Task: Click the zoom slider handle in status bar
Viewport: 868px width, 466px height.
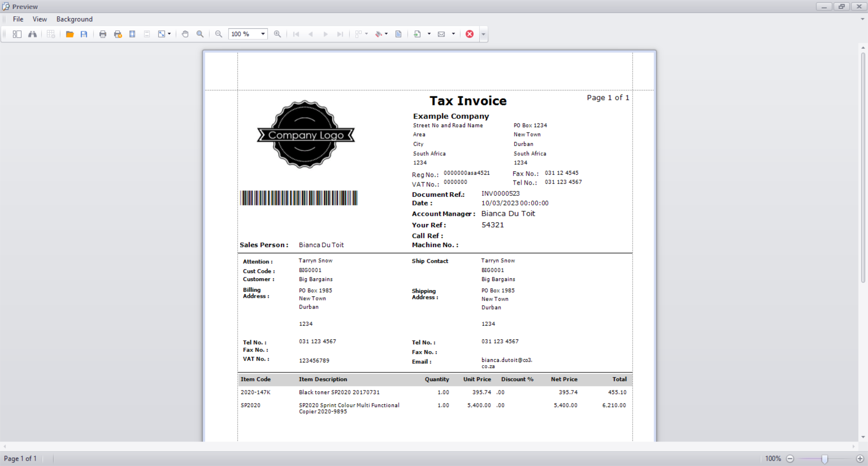Action: (x=825, y=459)
